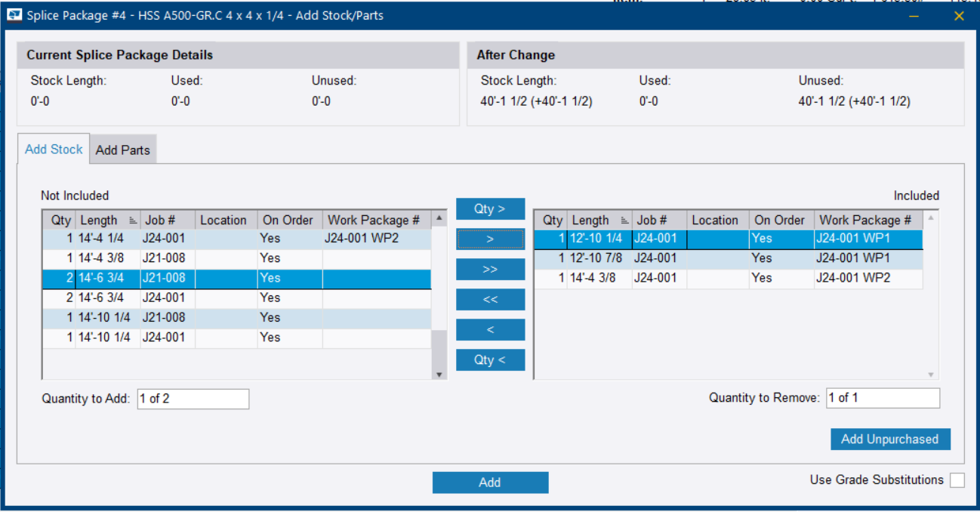Click Qty header in Included table
This screenshot has height=512, width=980.
(551, 221)
